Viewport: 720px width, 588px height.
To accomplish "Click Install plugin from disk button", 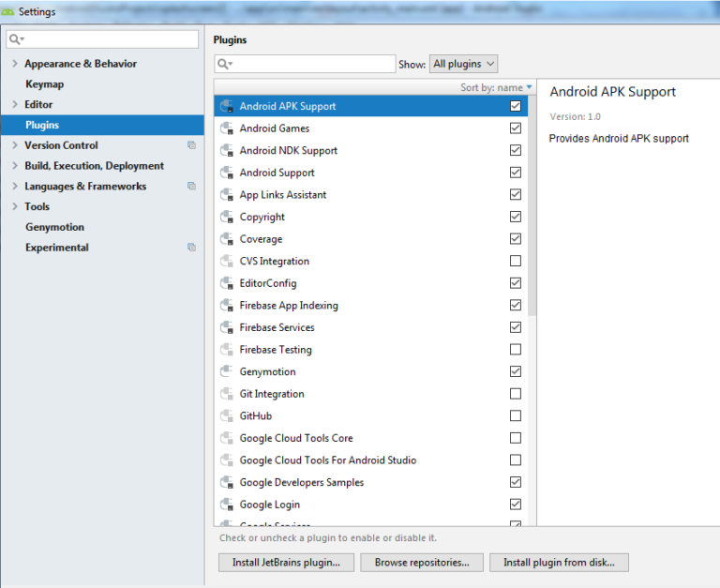I will click(559, 563).
